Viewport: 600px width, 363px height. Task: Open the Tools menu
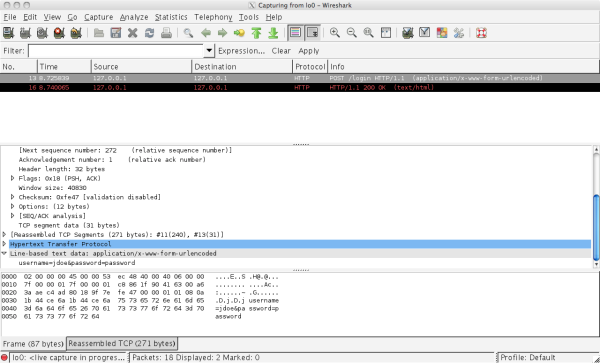click(249, 17)
